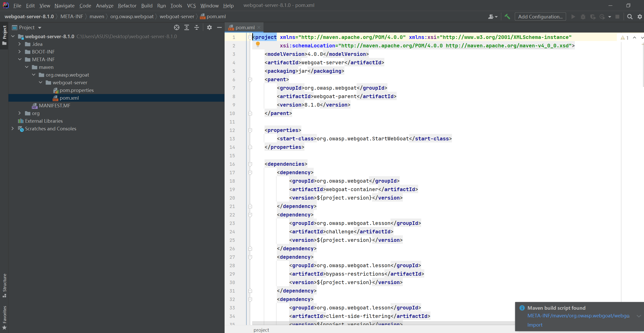Click the warning triangle inspection indicator

tap(623, 38)
